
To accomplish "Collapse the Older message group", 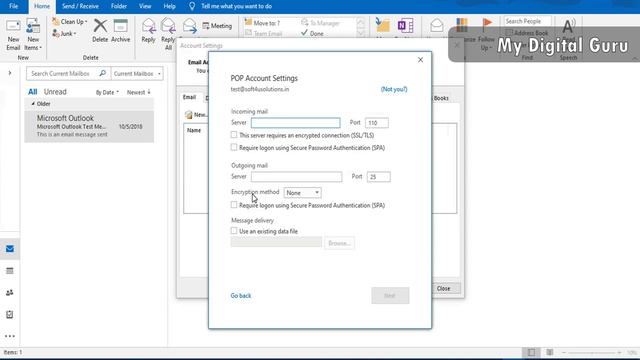I will click(x=33, y=104).
